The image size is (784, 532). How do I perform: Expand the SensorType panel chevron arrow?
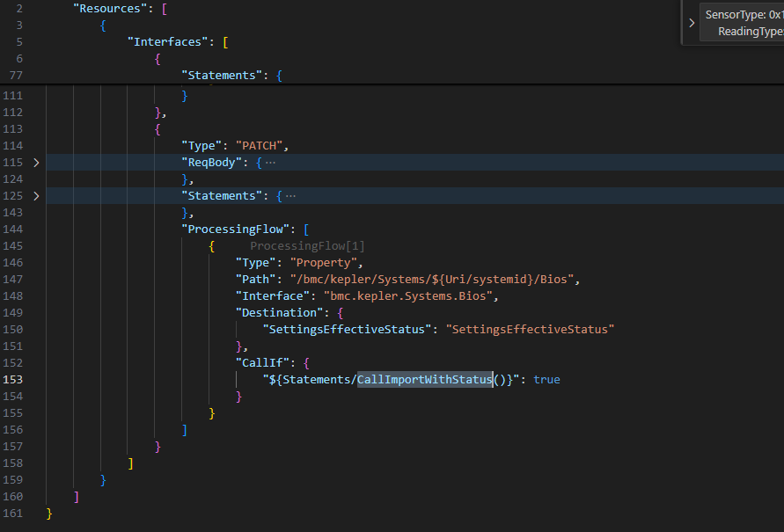click(x=692, y=23)
